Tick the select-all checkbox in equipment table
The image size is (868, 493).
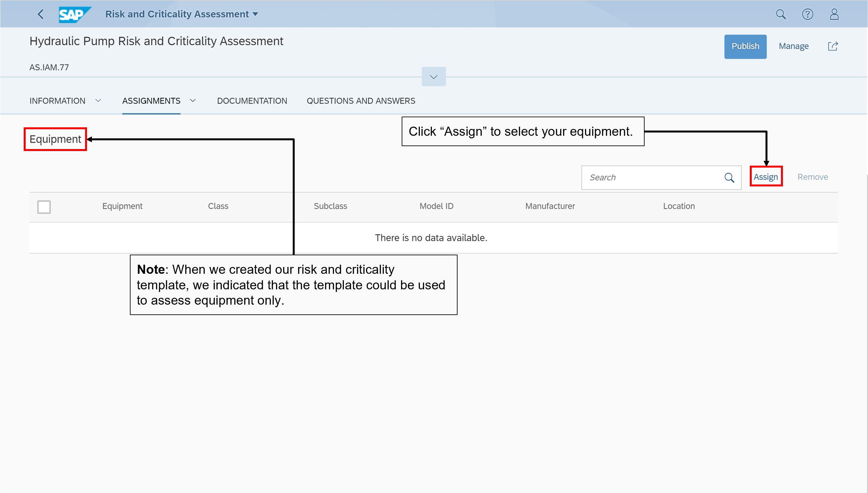point(44,207)
